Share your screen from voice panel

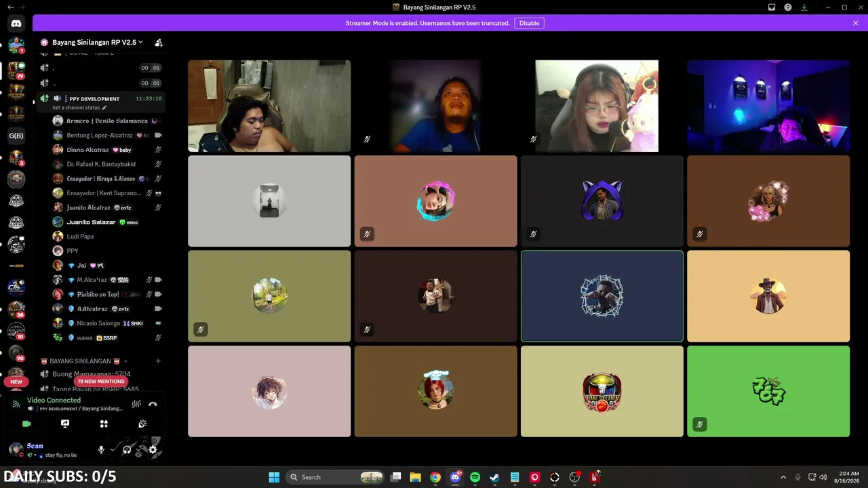tap(65, 424)
